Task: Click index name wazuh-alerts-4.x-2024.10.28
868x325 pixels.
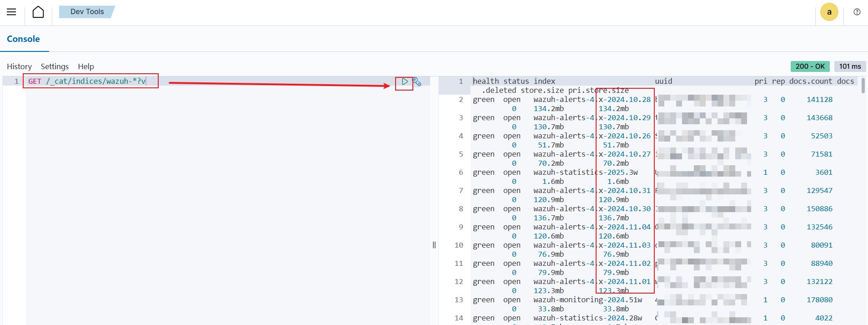Action: tap(592, 99)
